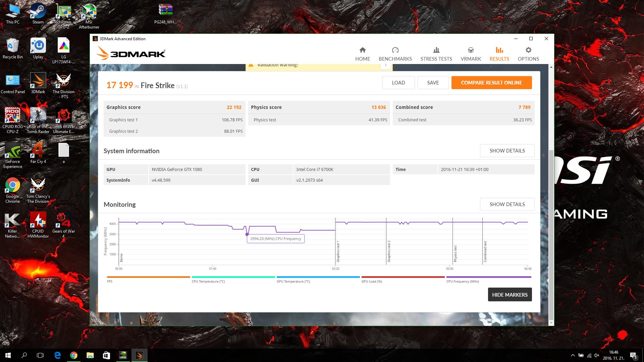This screenshot has height=362, width=644.
Task: Open taskbar search
Action: tap(24, 355)
